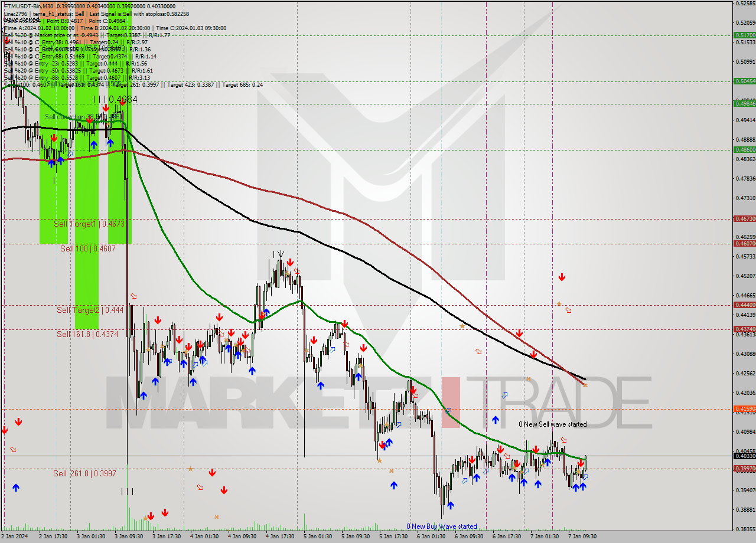Click the red 0.46070 price level tag
Viewport: 756px width, 543px height.
click(744, 243)
